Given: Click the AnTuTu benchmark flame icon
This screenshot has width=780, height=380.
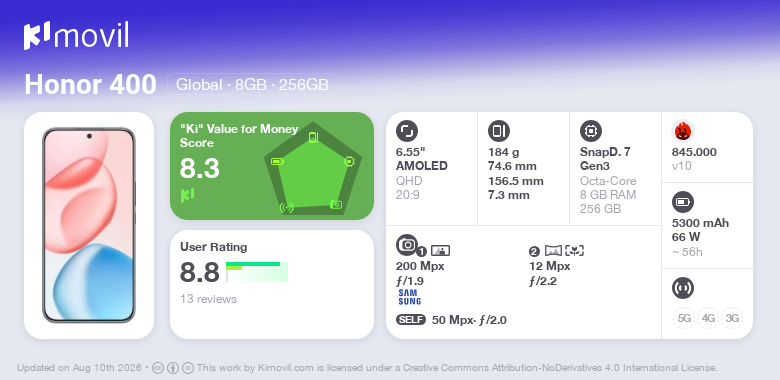Looking at the screenshot, I should [683, 131].
